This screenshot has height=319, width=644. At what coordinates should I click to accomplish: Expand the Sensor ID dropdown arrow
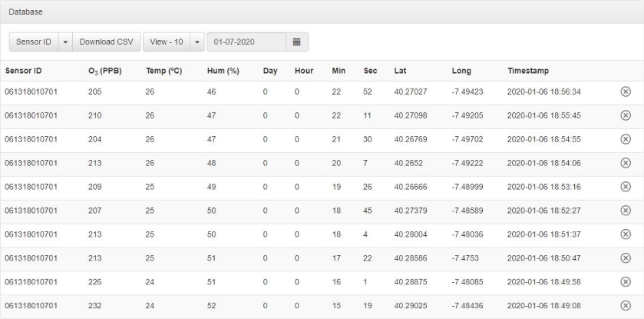point(65,42)
